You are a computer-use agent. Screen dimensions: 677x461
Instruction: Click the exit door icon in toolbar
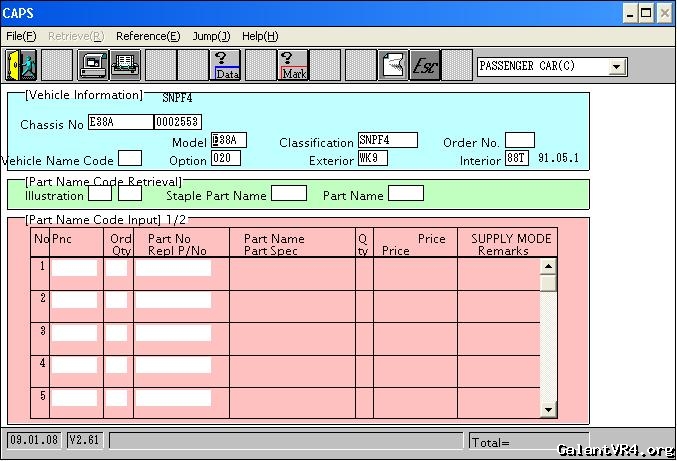[x=21, y=66]
